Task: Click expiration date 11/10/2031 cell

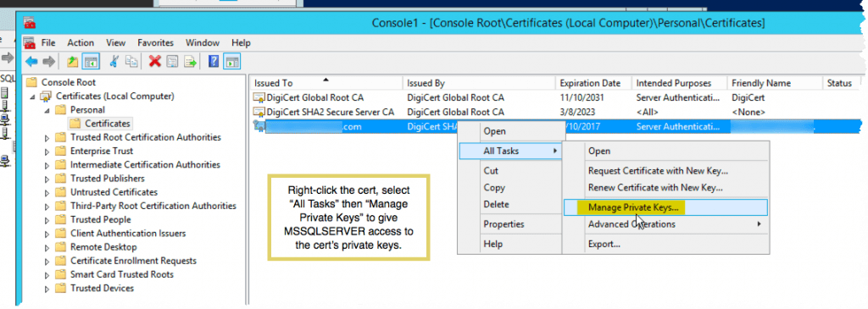Action: [x=581, y=98]
